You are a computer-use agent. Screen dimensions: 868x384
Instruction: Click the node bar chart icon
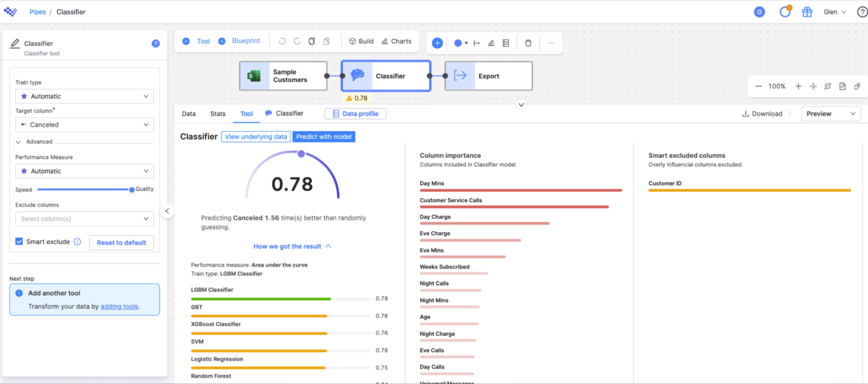pyautogui.click(x=491, y=43)
